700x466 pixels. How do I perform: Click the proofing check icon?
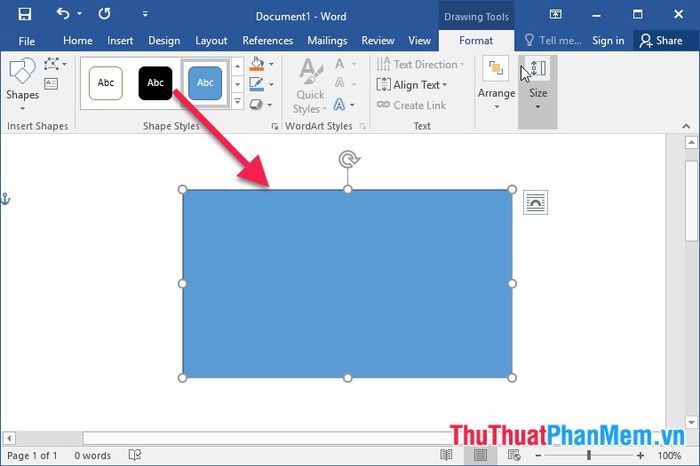point(134,455)
